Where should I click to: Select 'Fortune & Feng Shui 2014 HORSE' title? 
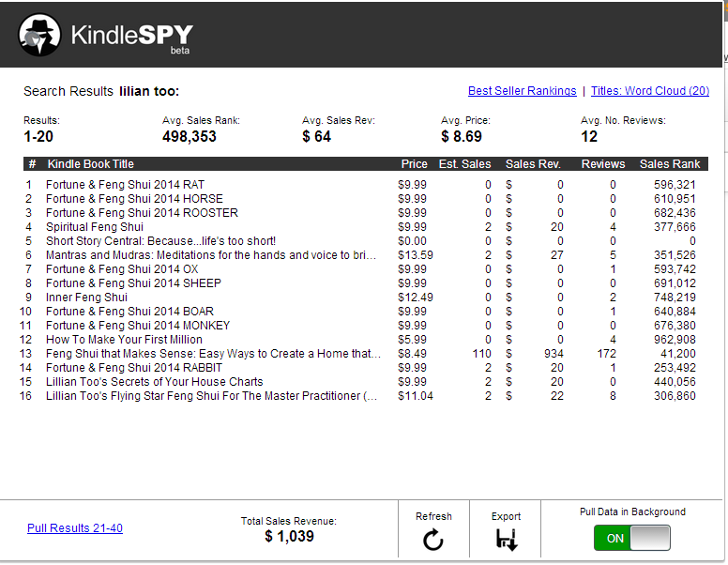coord(134,199)
